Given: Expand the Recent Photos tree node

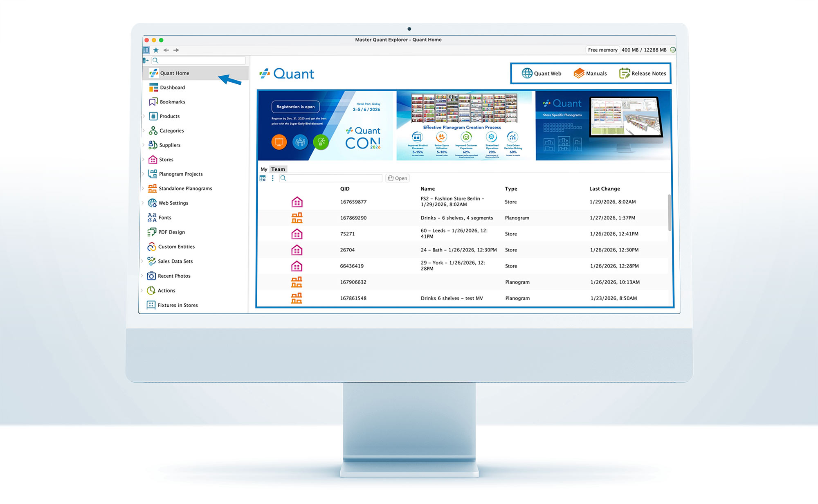Looking at the screenshot, I should [142, 276].
